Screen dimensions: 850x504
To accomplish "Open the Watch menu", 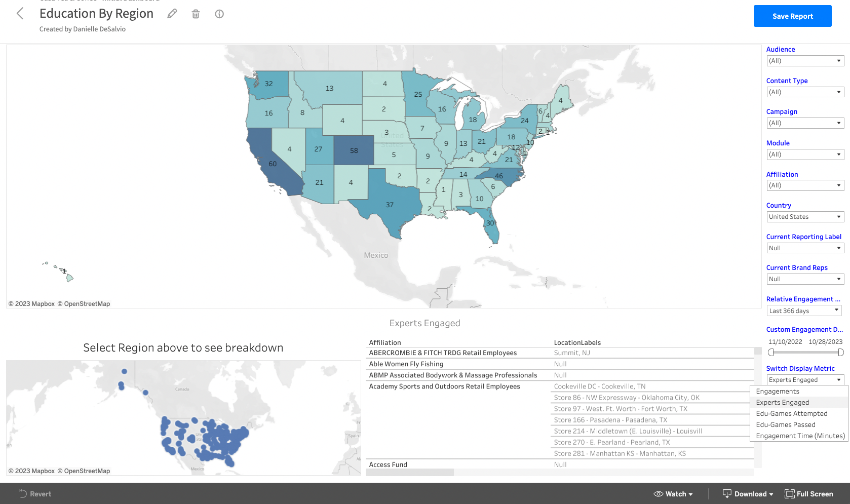I will tap(673, 494).
